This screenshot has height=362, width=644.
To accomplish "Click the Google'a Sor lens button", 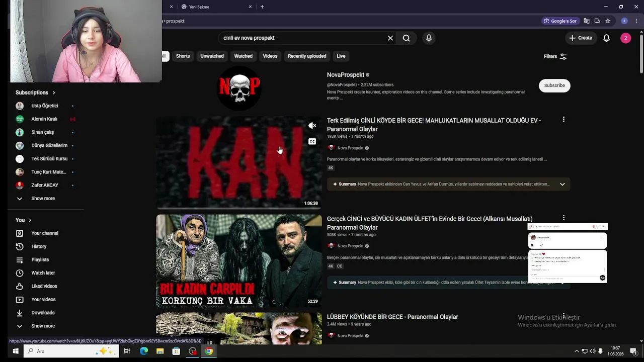I will 560,21.
